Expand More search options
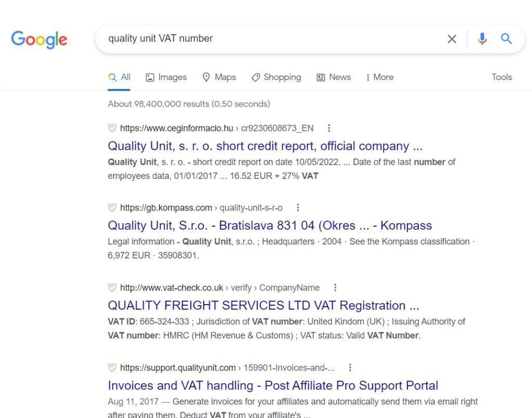Image resolution: width=532 pixels, height=418 pixels. click(380, 76)
